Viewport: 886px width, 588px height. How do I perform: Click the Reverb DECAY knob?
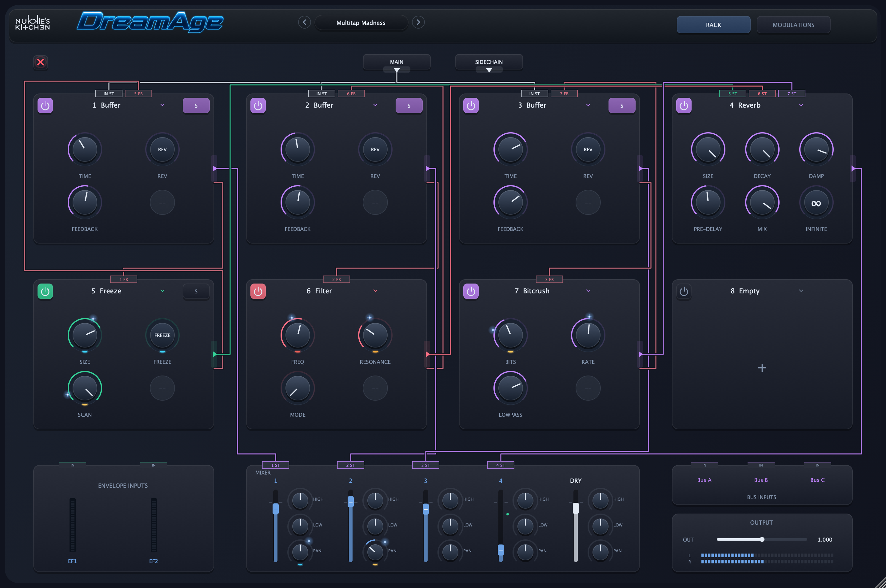(762, 149)
